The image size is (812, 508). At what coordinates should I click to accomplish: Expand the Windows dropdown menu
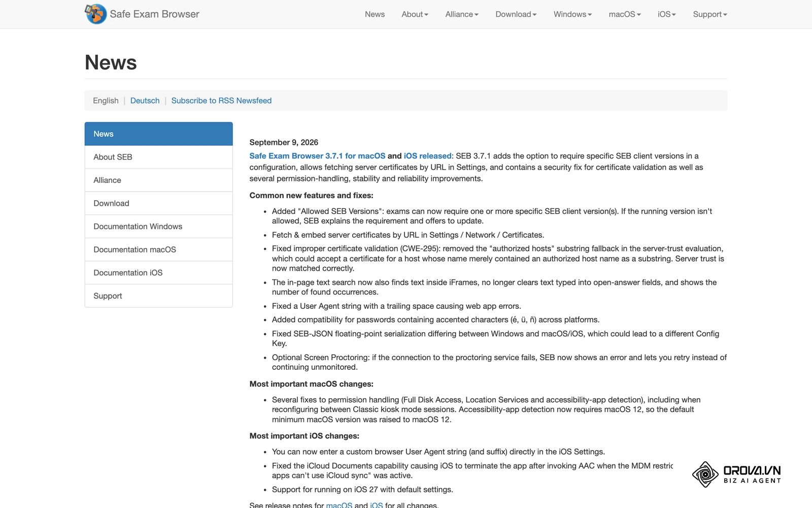[x=572, y=14]
